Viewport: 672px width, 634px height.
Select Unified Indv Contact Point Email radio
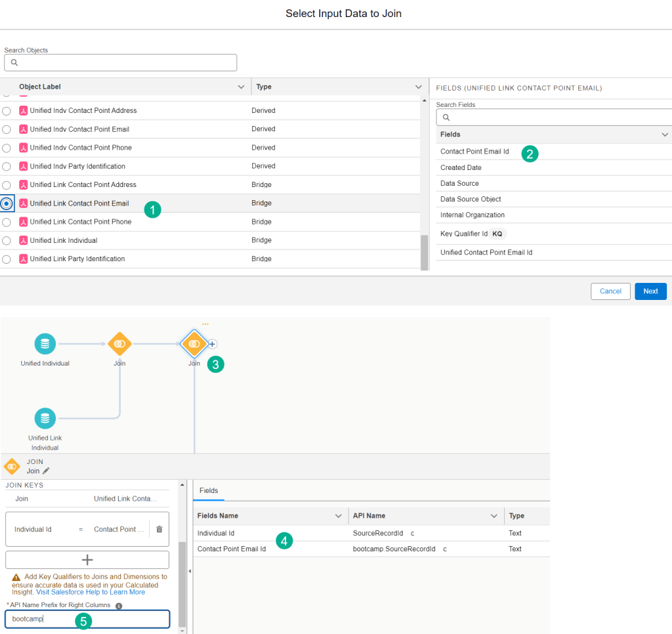pos(7,129)
